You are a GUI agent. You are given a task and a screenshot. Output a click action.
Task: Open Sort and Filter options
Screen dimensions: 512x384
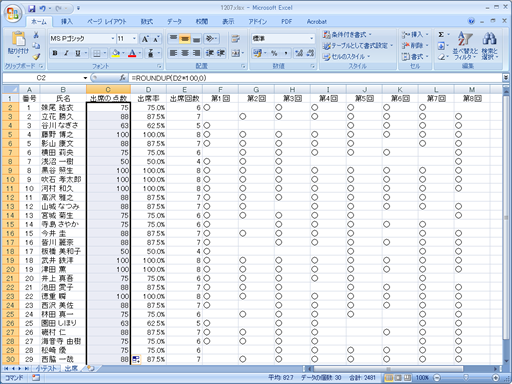465,46
